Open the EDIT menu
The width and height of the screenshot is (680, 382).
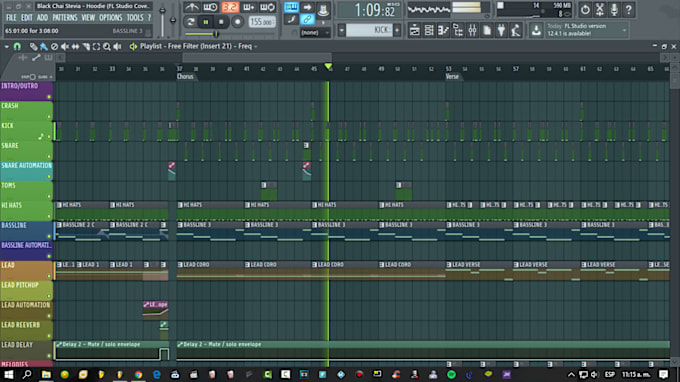point(27,18)
